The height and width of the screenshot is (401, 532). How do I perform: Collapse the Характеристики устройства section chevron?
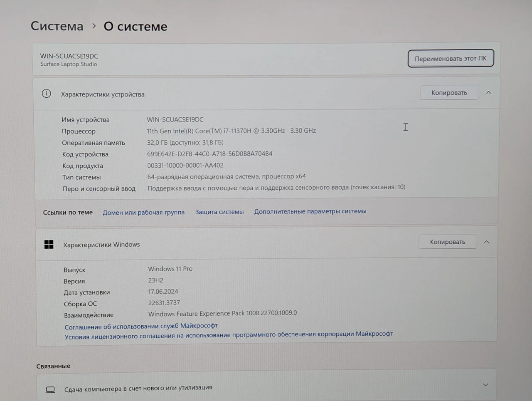pyautogui.click(x=489, y=92)
